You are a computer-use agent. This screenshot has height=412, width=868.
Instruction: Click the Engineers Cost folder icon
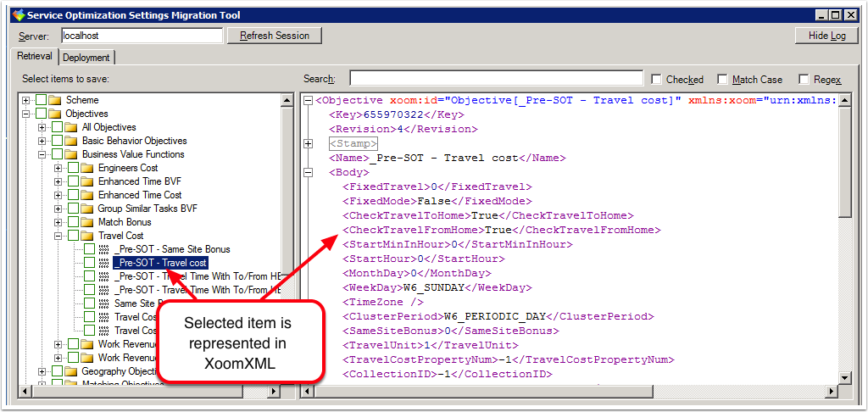(87, 168)
